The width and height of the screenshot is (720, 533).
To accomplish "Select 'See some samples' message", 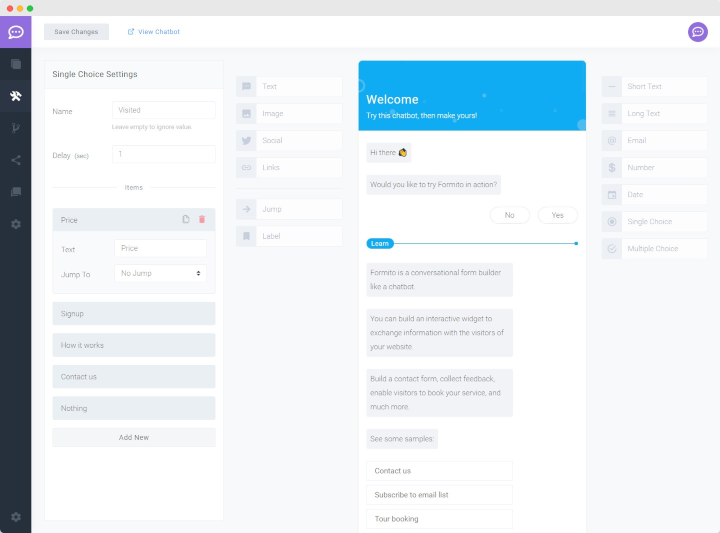I will [402, 439].
